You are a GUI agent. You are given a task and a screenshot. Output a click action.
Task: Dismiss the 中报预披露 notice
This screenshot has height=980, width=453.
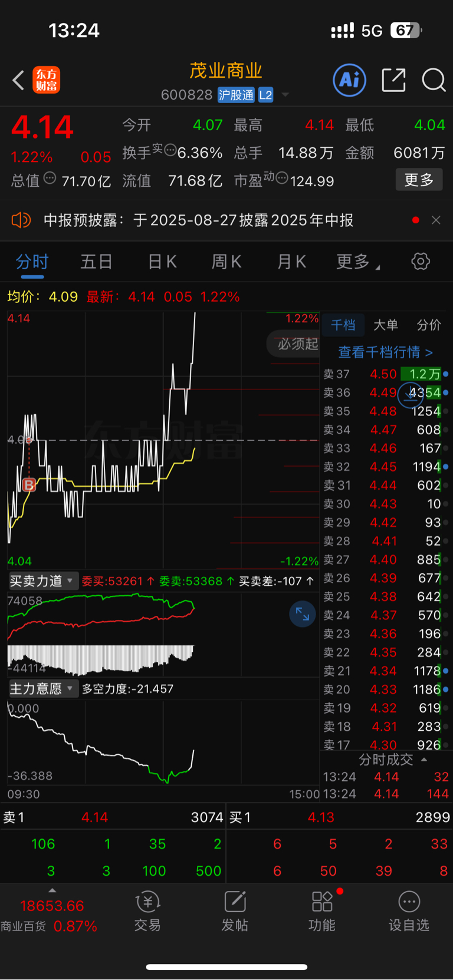[x=436, y=220]
